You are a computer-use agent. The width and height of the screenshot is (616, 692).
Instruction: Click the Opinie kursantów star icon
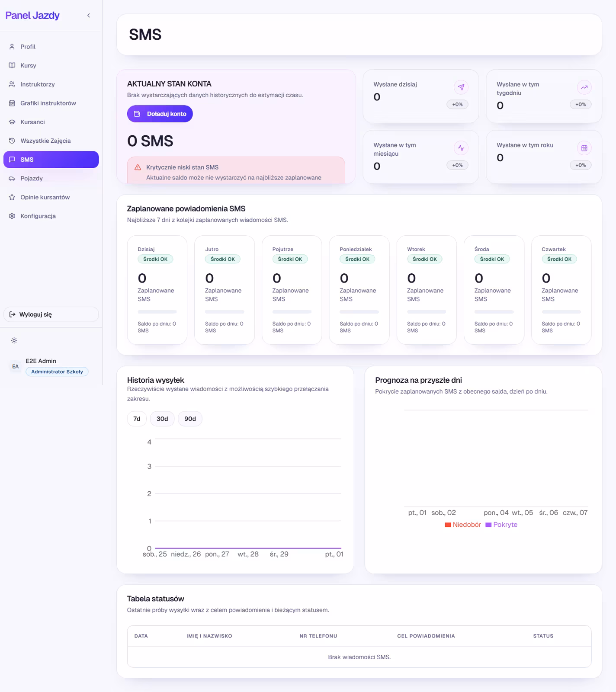(x=12, y=197)
